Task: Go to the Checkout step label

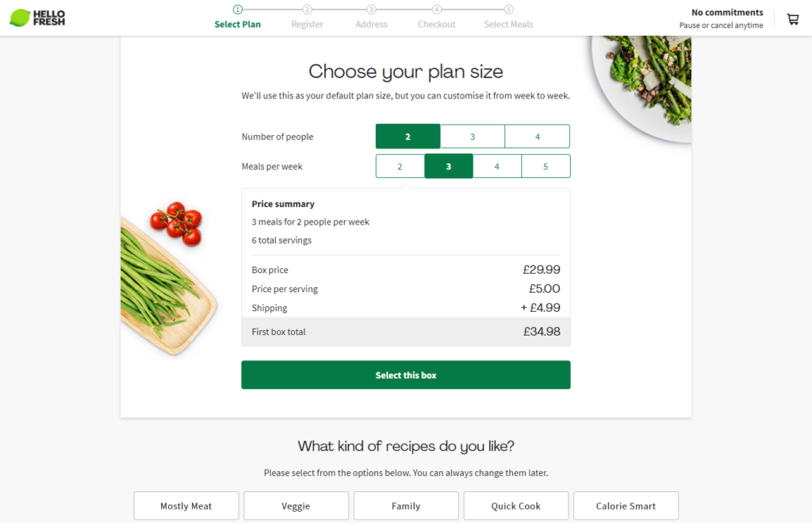Action: 436,25
